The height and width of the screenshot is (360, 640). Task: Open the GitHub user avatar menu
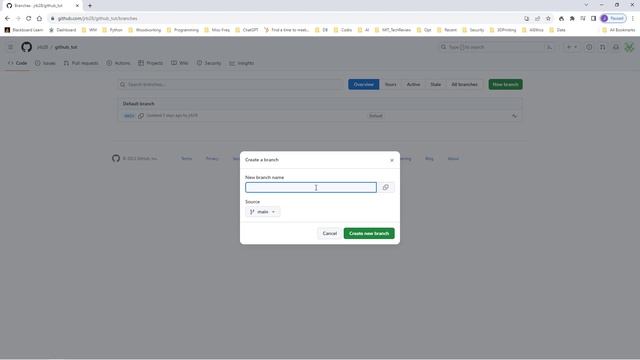coord(629,47)
